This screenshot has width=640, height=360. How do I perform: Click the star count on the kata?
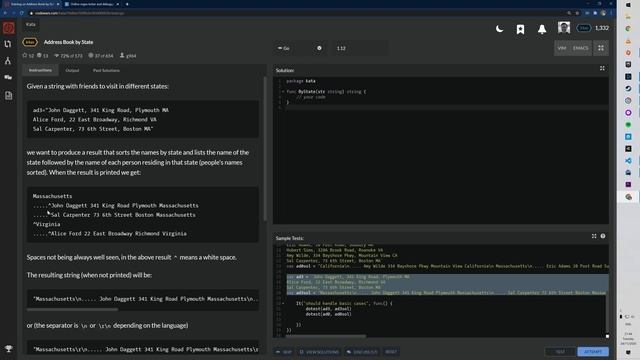28,56
